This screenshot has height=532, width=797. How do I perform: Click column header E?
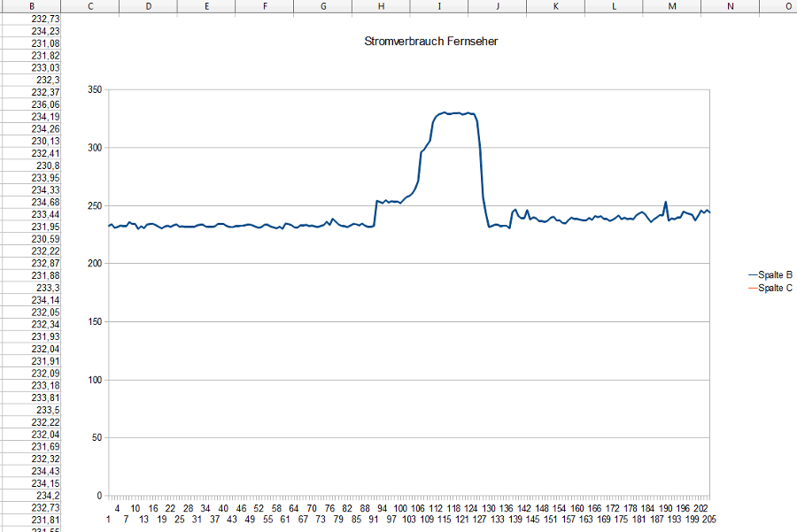(206, 6)
